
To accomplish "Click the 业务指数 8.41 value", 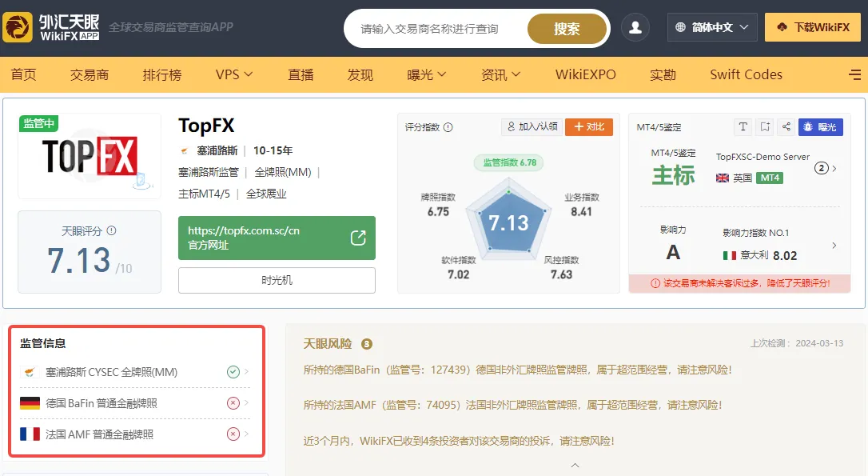I will pyautogui.click(x=581, y=212).
